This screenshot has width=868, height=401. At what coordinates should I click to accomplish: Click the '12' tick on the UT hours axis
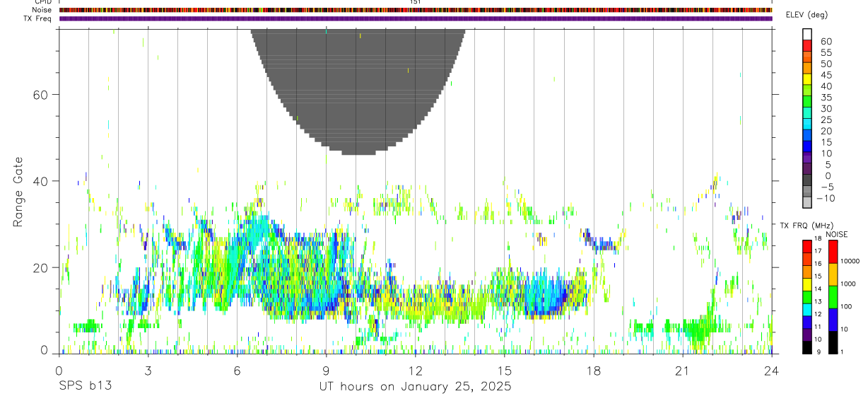click(416, 371)
